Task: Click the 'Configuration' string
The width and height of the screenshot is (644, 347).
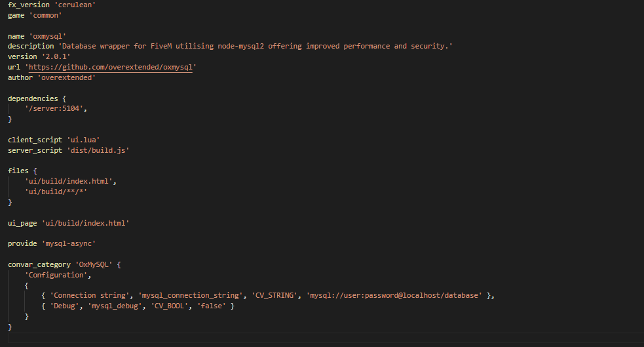Action: (56, 275)
